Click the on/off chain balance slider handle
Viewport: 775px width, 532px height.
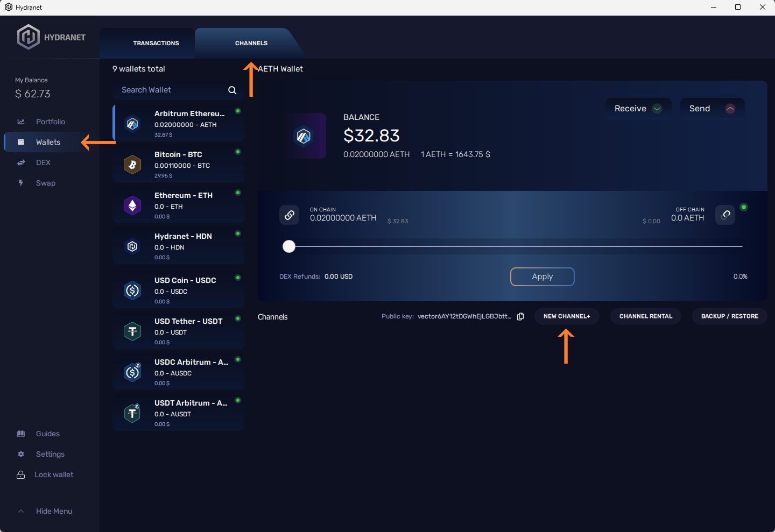pyautogui.click(x=289, y=246)
